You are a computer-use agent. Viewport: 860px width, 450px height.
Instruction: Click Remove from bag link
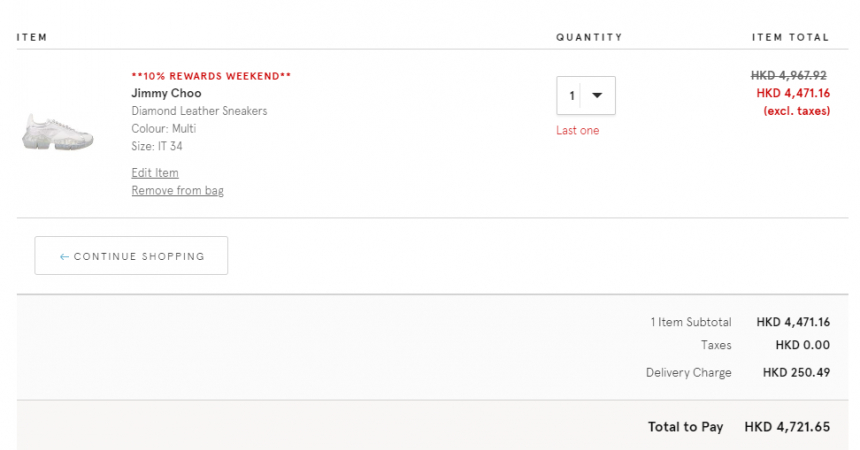click(177, 190)
